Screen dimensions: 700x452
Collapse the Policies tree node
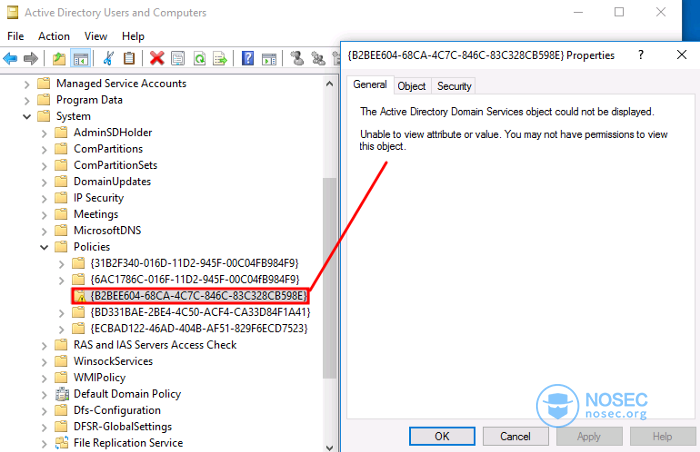pyautogui.click(x=44, y=247)
